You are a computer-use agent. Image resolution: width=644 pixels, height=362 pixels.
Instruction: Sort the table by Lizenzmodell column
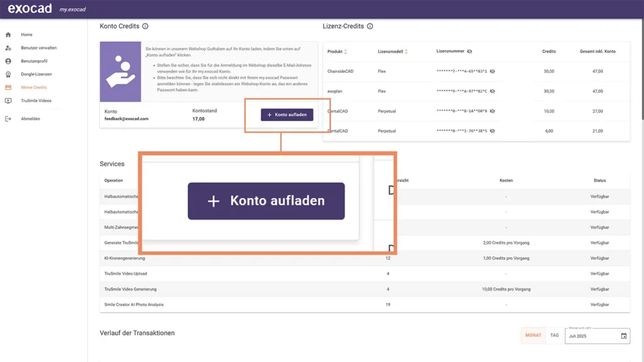tap(406, 52)
